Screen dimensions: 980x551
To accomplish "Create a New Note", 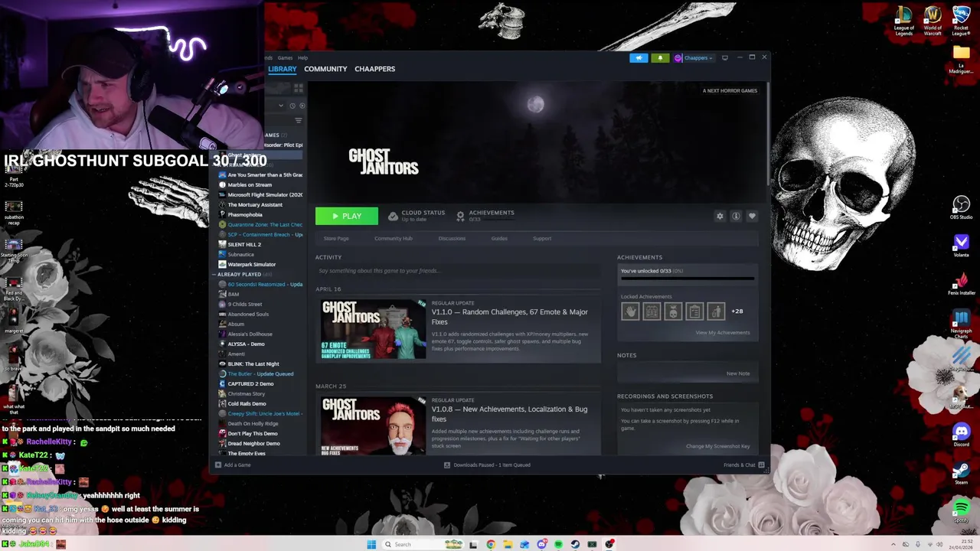I will pos(738,373).
